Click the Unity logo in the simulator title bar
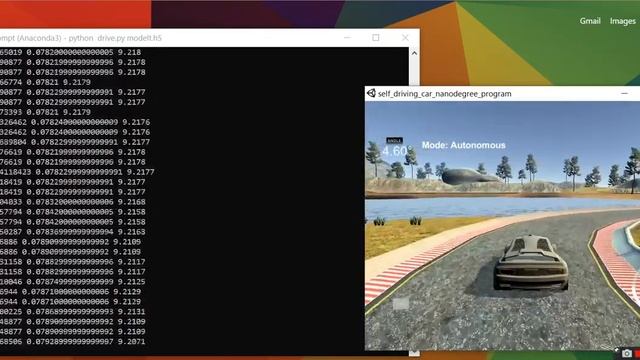 371,93
